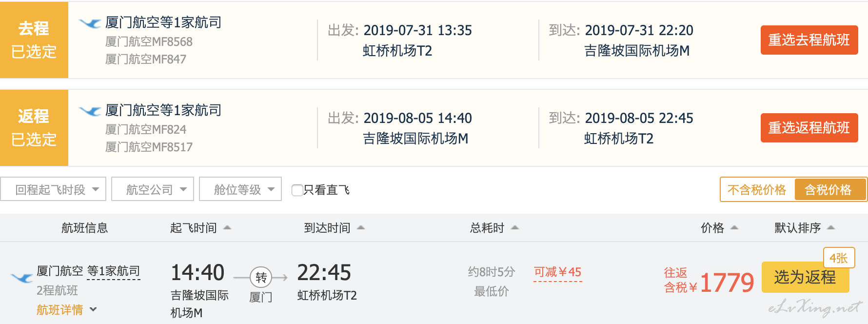
Task: Switch to 含税价格 price view
Action: [x=830, y=190]
